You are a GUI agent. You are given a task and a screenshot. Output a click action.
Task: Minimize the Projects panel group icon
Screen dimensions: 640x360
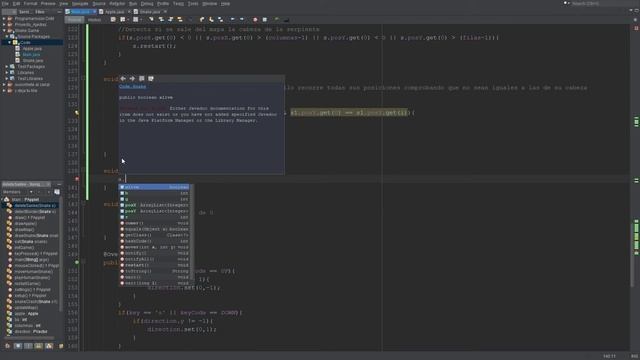59,12
